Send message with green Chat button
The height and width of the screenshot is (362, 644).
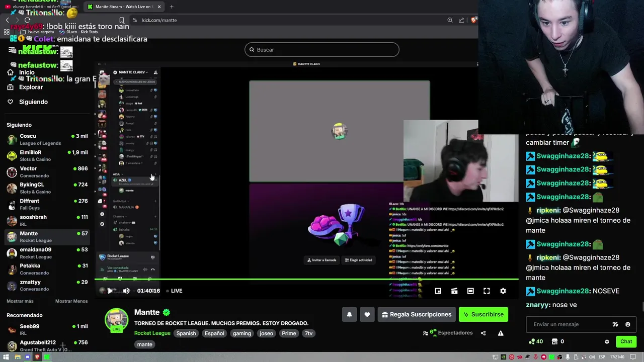coord(626,341)
